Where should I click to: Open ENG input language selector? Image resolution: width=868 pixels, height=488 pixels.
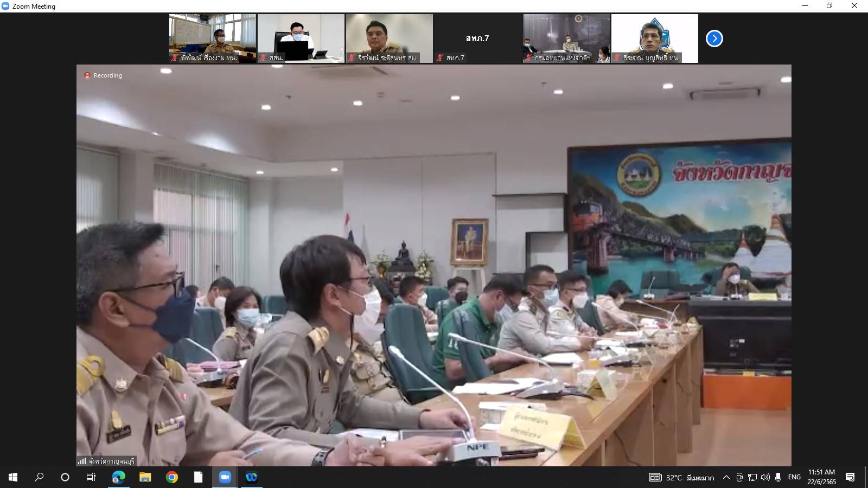click(x=794, y=477)
